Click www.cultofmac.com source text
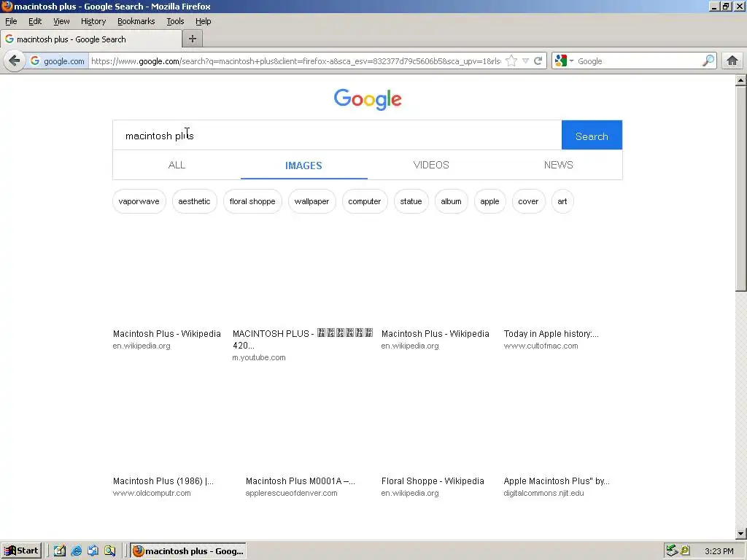747x560 pixels. (x=541, y=346)
